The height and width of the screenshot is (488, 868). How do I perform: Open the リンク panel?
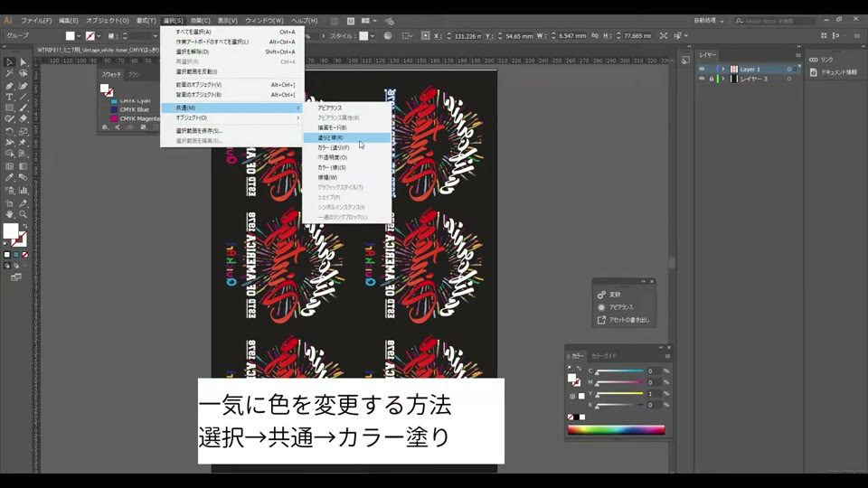(820, 60)
